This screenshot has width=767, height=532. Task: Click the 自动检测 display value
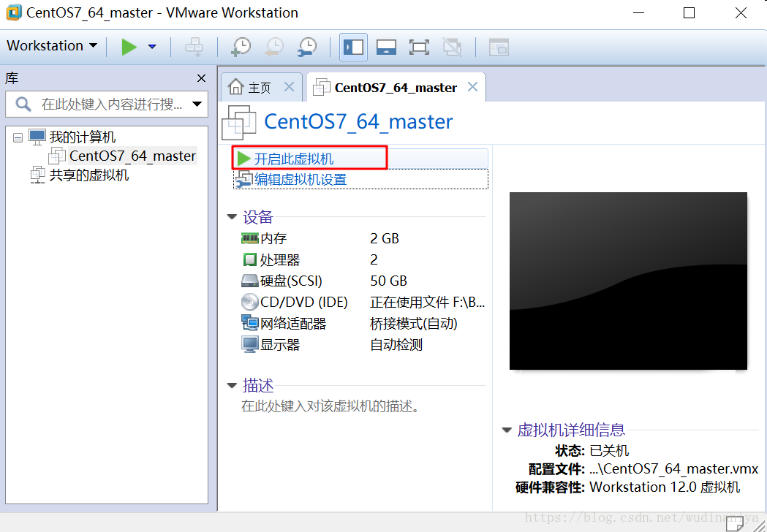tap(396, 345)
